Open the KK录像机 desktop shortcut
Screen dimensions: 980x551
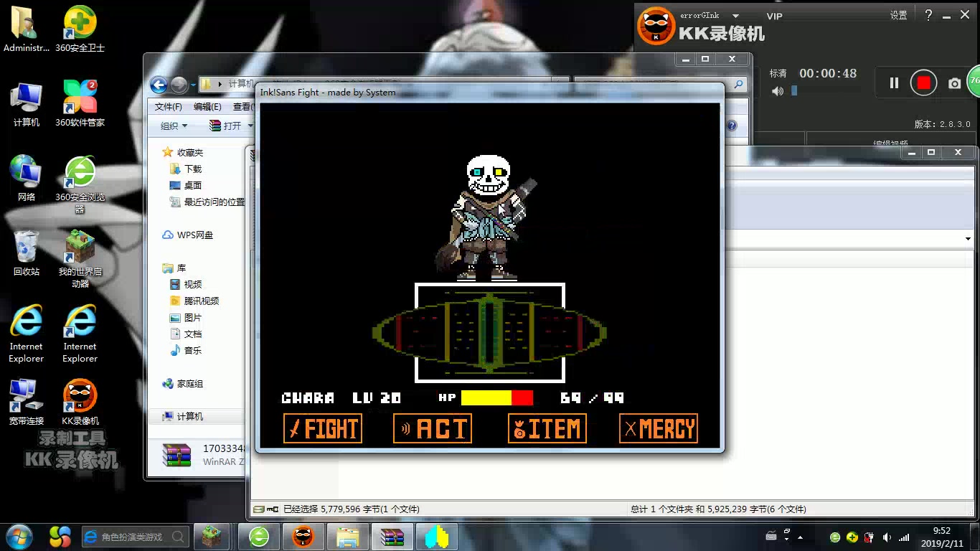coord(80,402)
